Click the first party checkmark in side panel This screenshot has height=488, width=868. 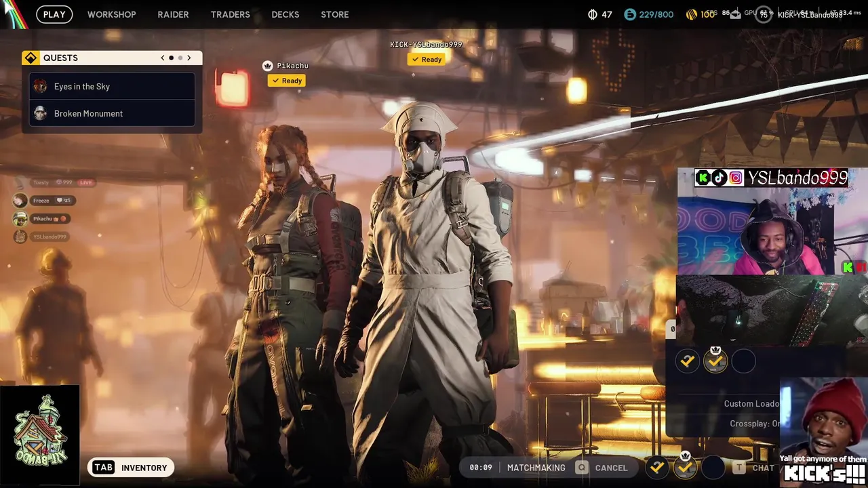[x=688, y=361]
